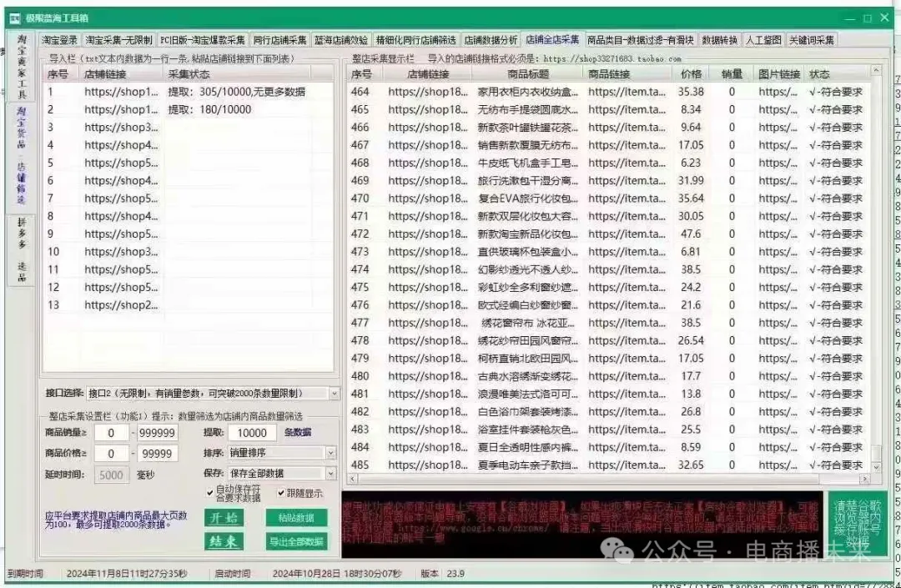
Task: Open the 保存 (保存全部数据) dropdown
Action: tap(330, 473)
